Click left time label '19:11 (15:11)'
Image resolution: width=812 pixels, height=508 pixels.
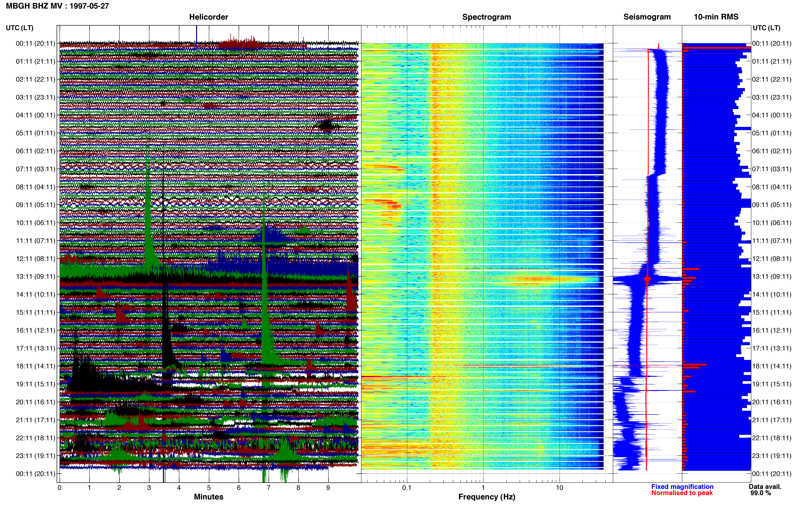[36, 384]
